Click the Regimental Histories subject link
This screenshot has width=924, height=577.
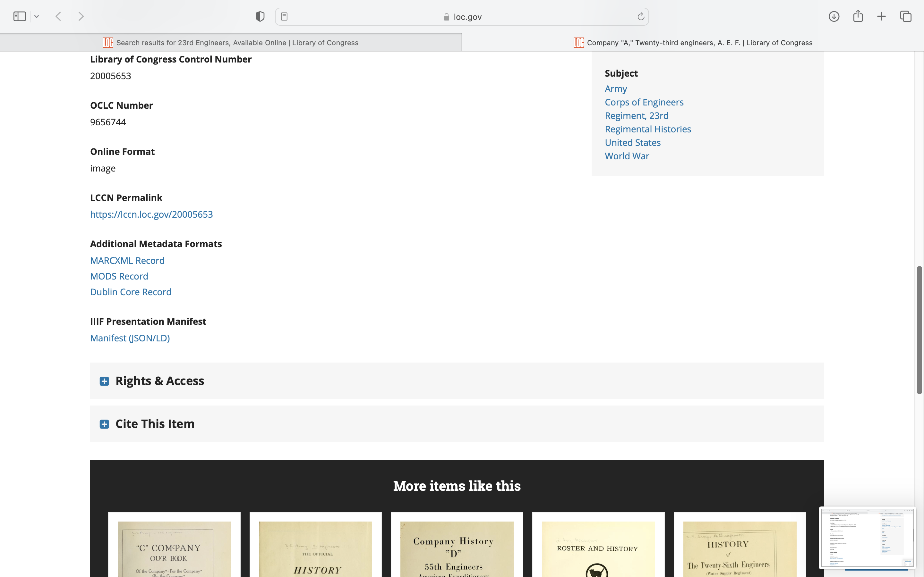click(x=647, y=129)
